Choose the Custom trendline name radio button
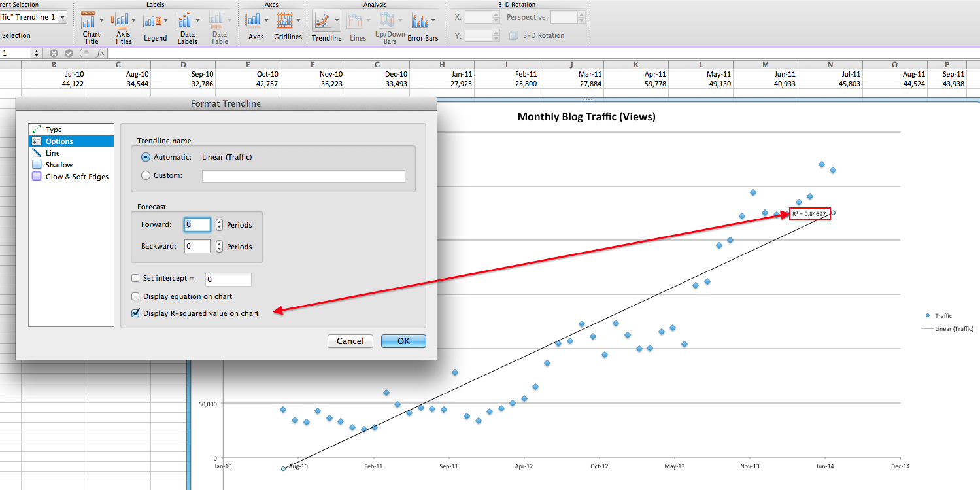This screenshot has height=490, width=980. click(x=146, y=175)
